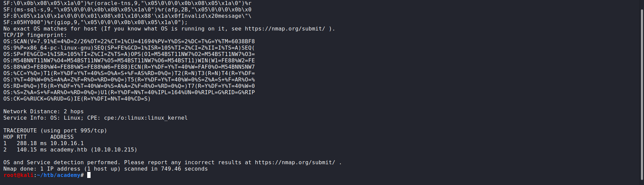The height and width of the screenshot is (185, 644).
Task: Click the TRACEROUTE heading text
Action: (20, 131)
